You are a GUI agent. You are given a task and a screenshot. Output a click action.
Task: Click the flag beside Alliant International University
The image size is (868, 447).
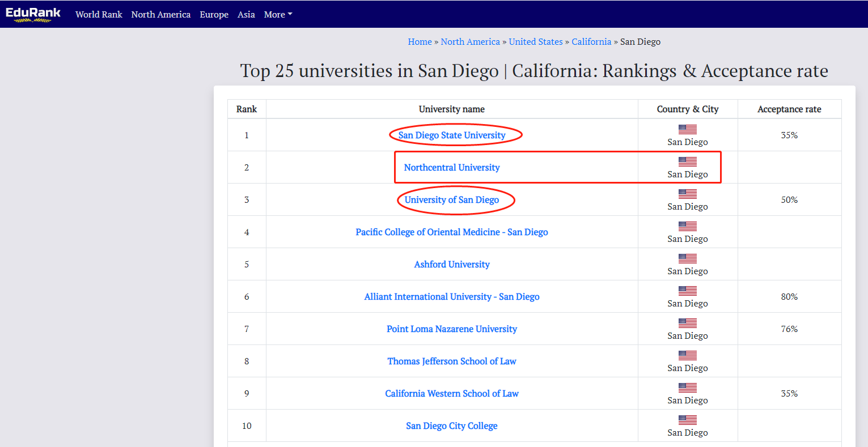coord(687,291)
